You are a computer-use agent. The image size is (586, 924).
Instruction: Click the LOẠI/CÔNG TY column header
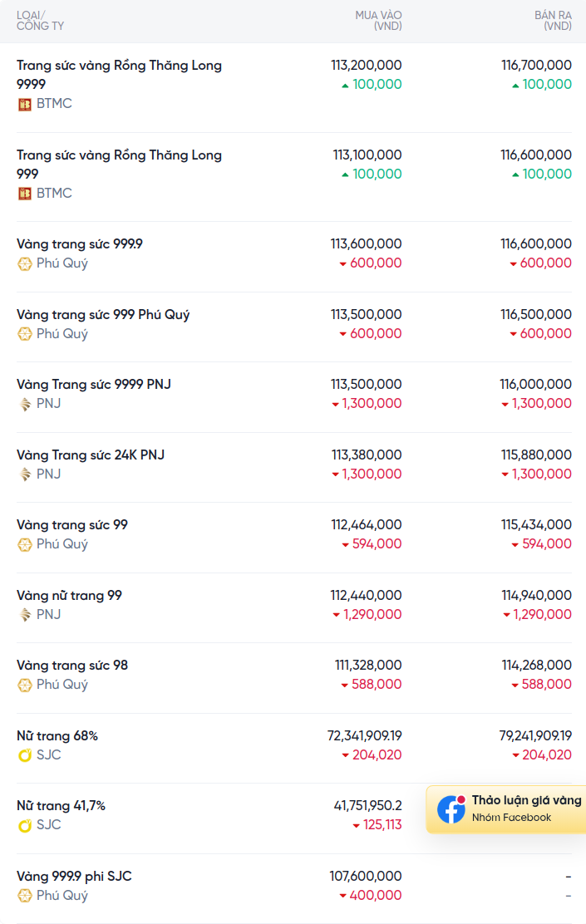coord(40,21)
